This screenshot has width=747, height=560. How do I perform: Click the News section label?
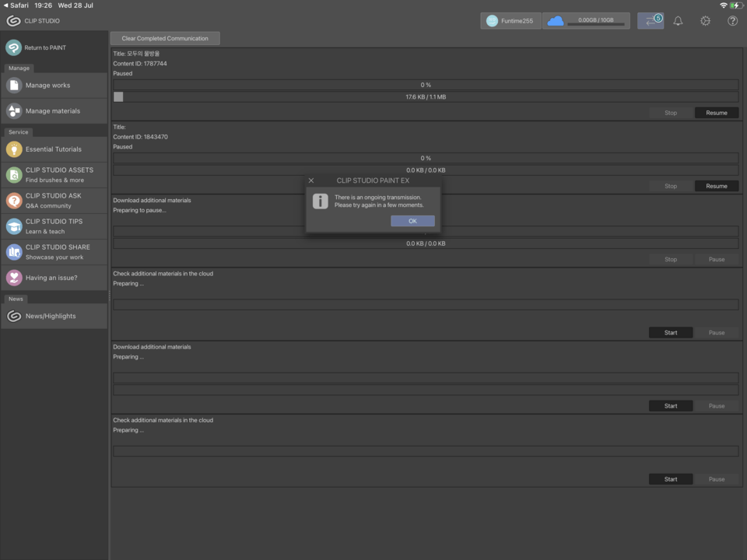[x=16, y=299]
